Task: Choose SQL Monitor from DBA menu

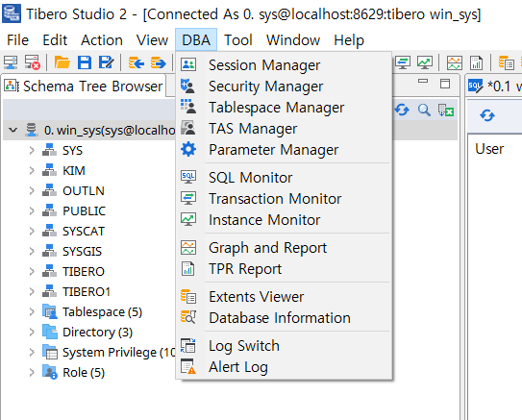Action: (284, 178)
